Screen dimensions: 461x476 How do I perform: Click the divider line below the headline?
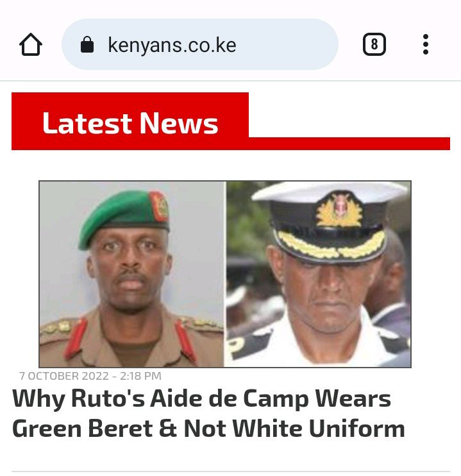(231, 472)
